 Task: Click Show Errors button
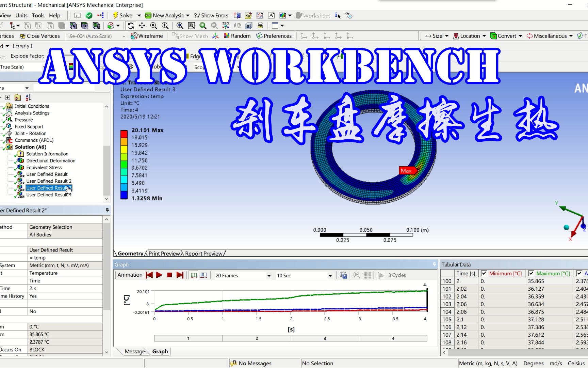(211, 15)
